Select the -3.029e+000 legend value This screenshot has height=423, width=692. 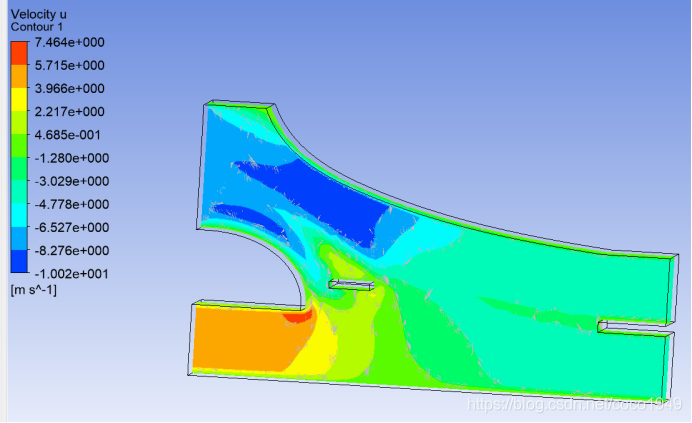(x=71, y=181)
